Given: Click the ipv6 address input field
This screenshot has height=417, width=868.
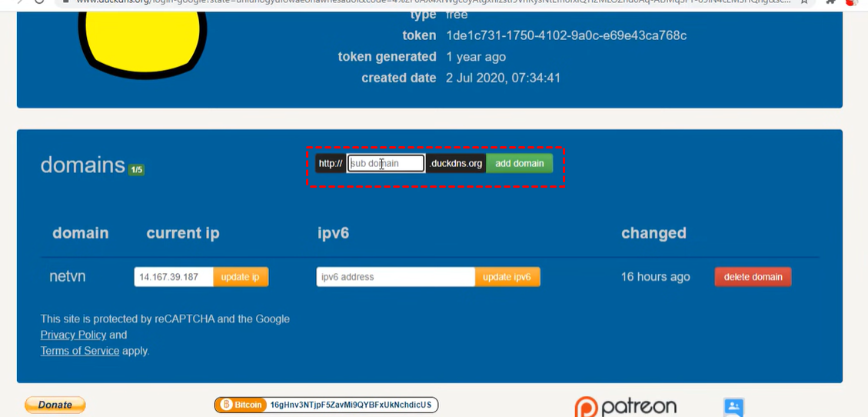Looking at the screenshot, I should pyautogui.click(x=396, y=277).
